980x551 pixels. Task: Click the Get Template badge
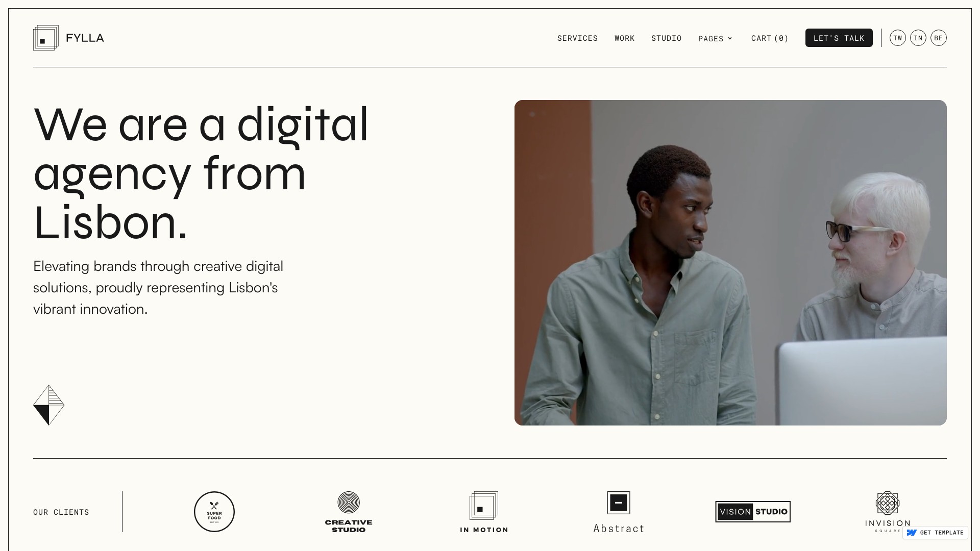click(936, 532)
